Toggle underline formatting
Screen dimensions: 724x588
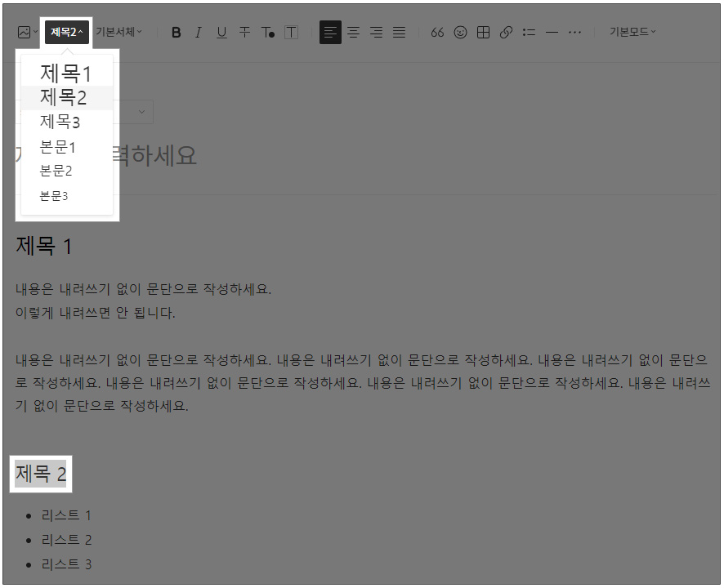click(221, 33)
